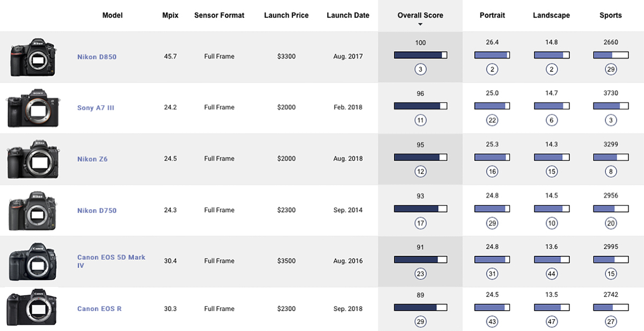
Task: Open the Nikon D850 model link
Action: click(97, 57)
